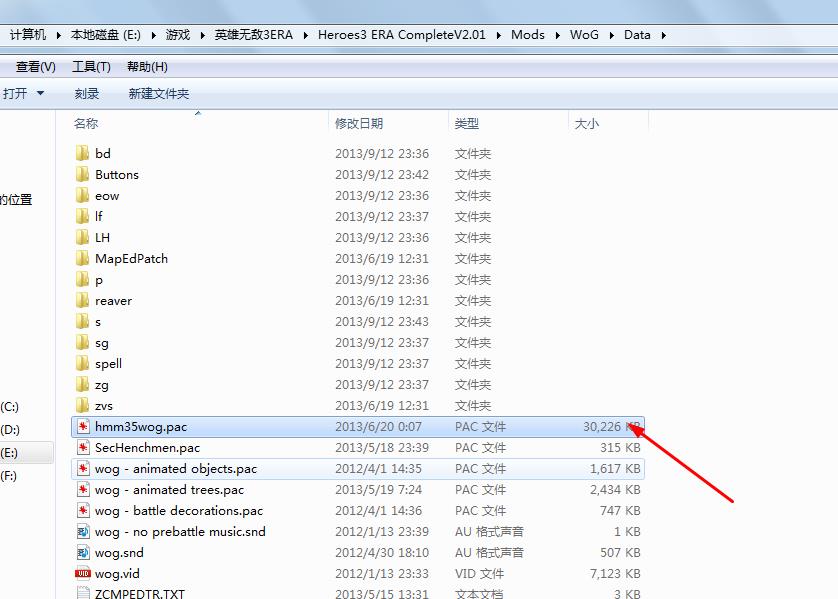Screen dimensions: 838x599
Task: Click the date 2012/4/30 18:10
Action: tap(382, 553)
